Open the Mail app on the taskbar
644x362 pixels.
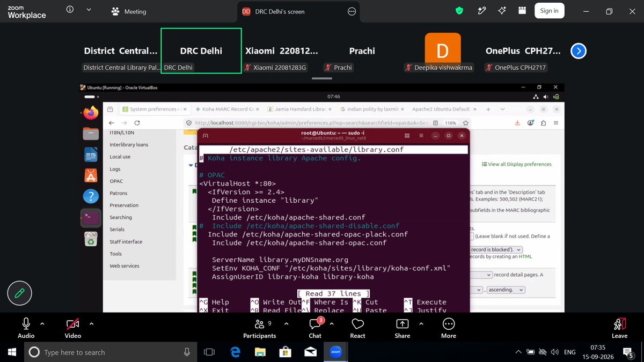tap(310, 352)
